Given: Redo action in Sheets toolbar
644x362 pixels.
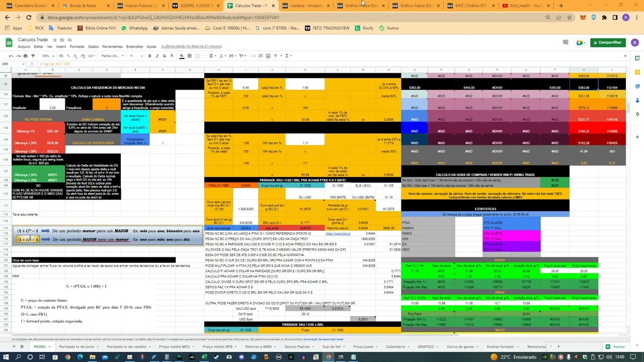Looking at the screenshot, I should coord(18,56).
